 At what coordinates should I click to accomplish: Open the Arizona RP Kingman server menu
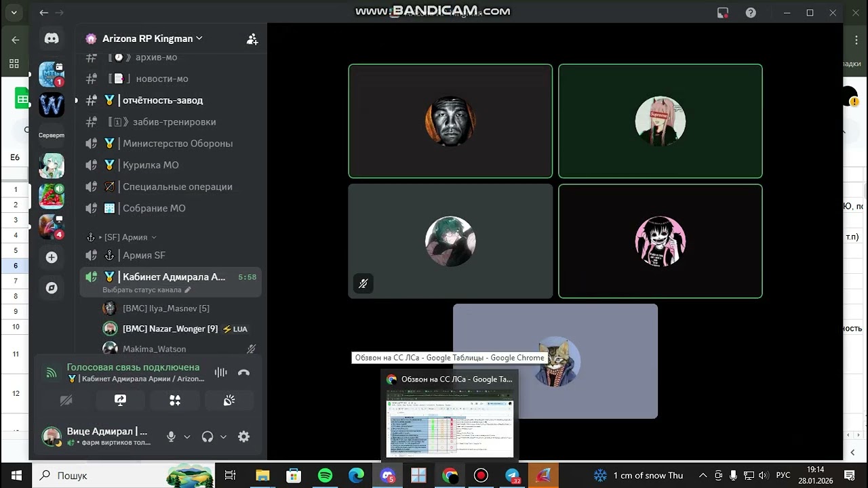pos(152,39)
